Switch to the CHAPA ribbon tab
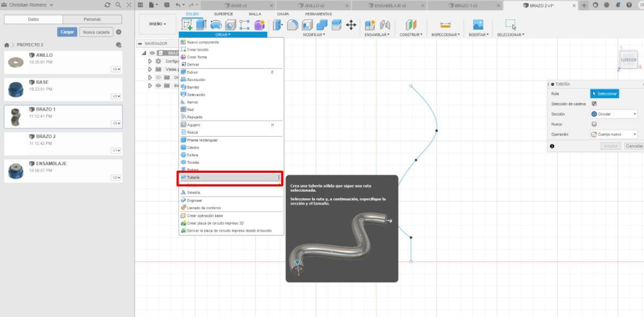 283,14
